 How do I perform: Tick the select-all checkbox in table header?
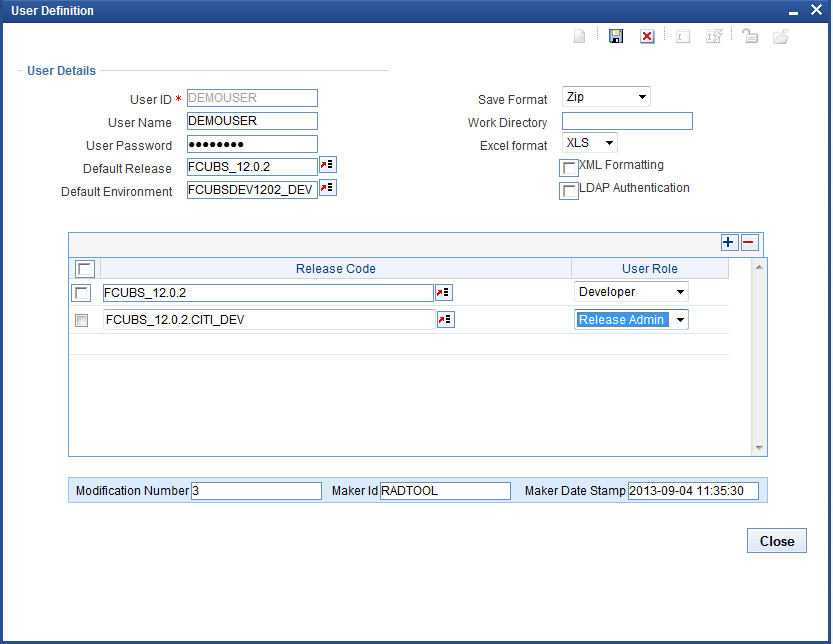[85, 269]
